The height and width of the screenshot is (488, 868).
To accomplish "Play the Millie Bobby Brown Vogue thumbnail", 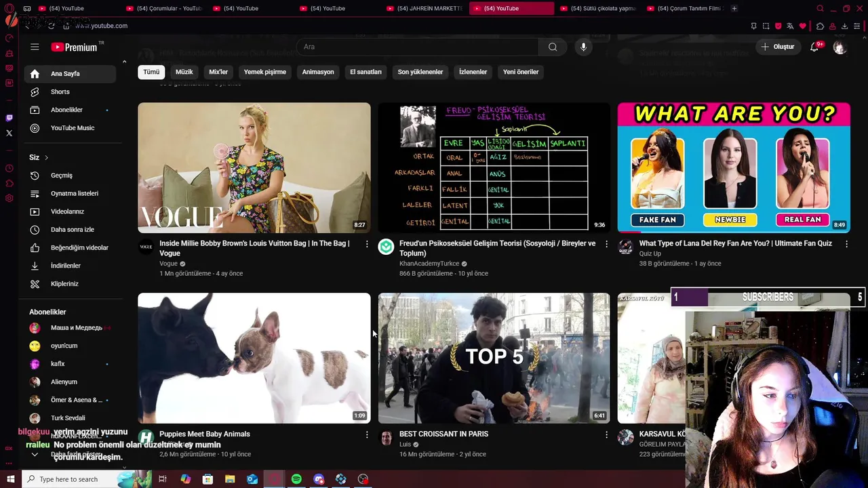I will pos(254,167).
